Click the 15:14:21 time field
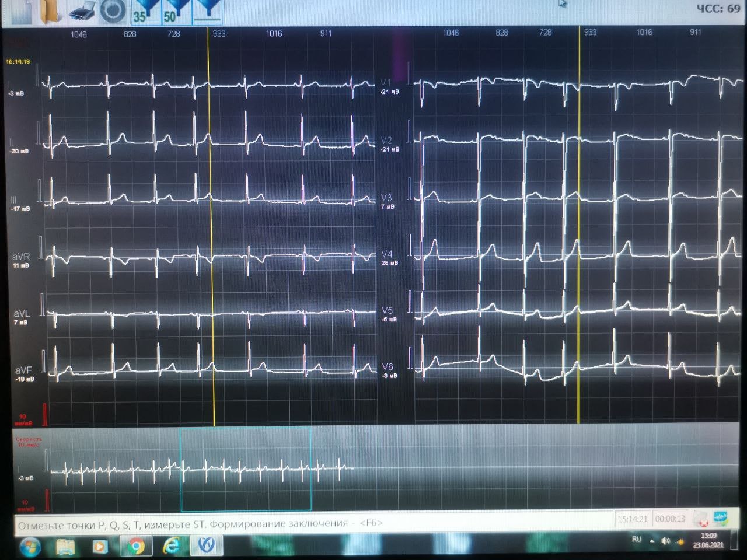747x560 pixels. (x=632, y=519)
